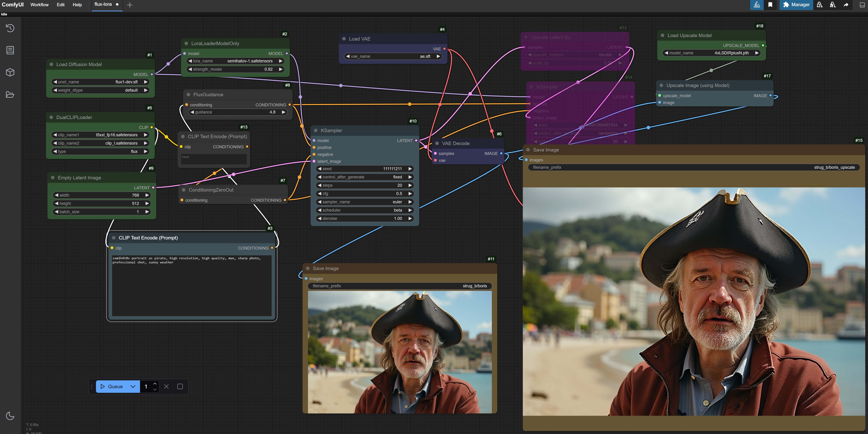868x434 pixels.
Task: Collapse the Load Diffusion Model node
Action: (x=52, y=64)
